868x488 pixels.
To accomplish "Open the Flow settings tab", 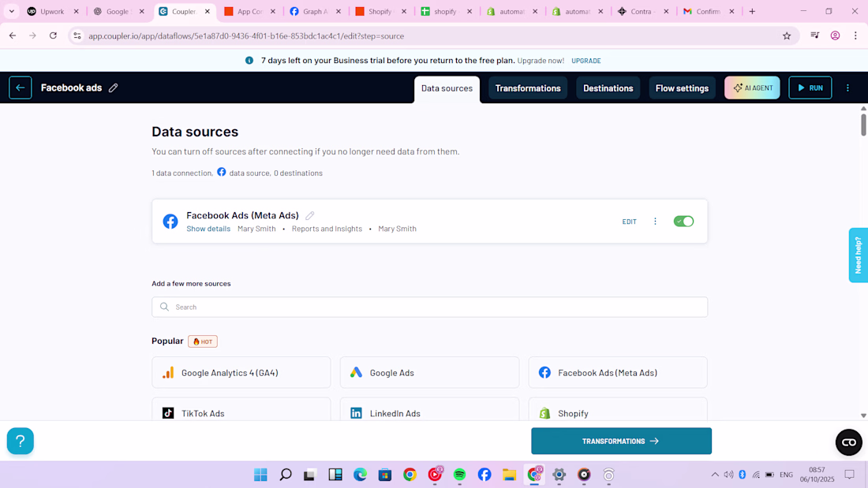I will coord(682,88).
